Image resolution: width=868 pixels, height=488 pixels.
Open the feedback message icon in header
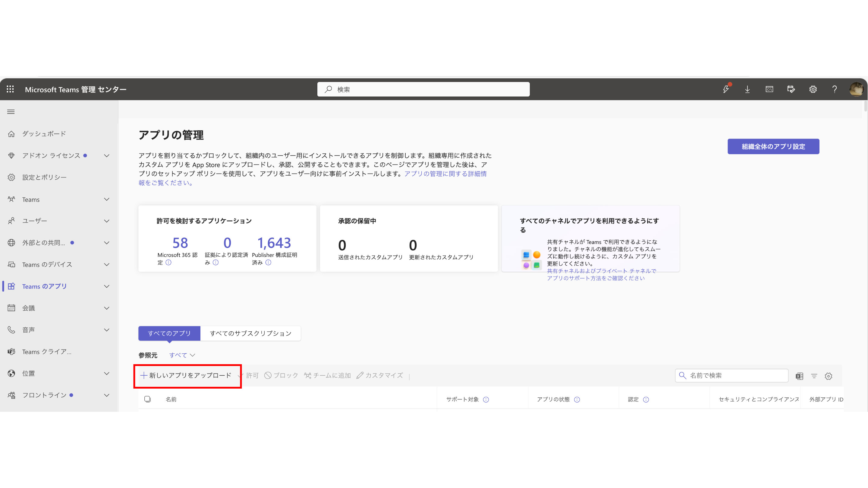[791, 89]
